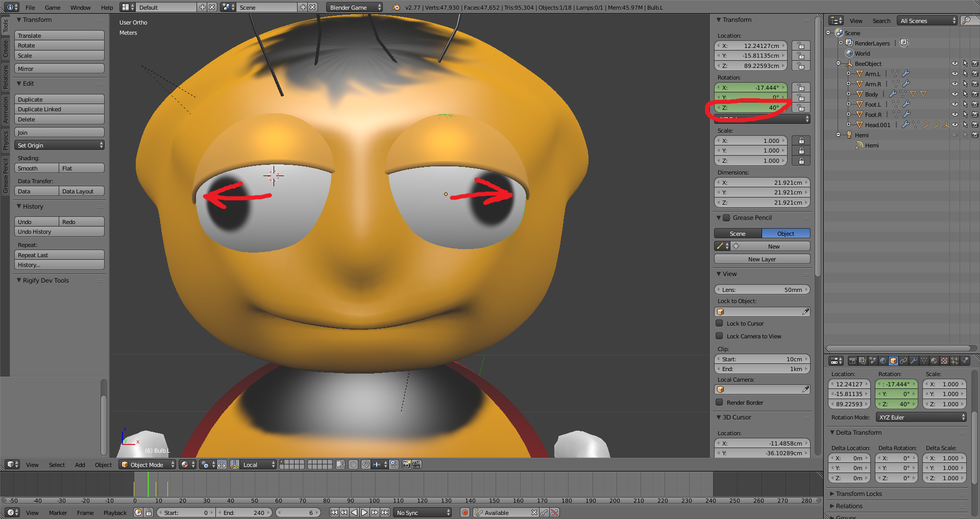980x519 pixels.
Task: Toggle the lock on Scale X
Action: (801, 140)
